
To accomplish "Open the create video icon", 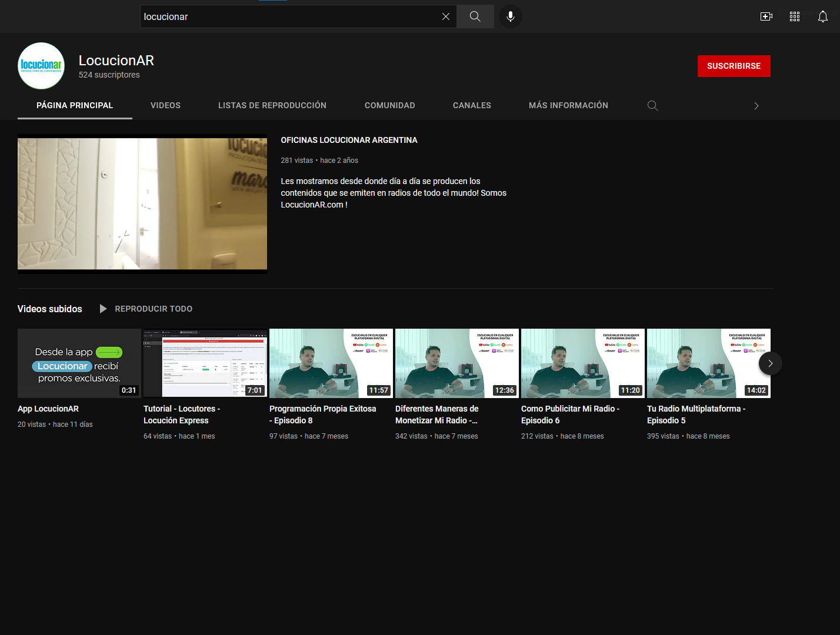I will [766, 16].
